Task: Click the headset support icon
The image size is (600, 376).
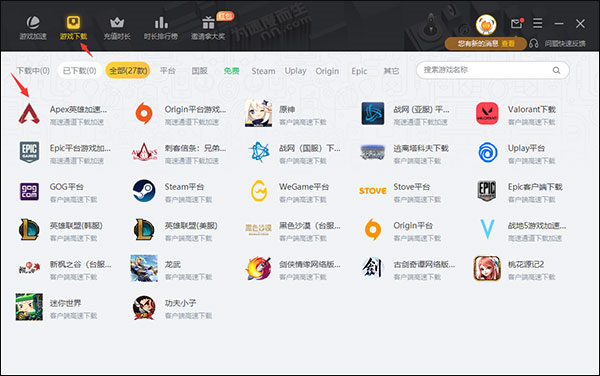Action: coord(534,44)
